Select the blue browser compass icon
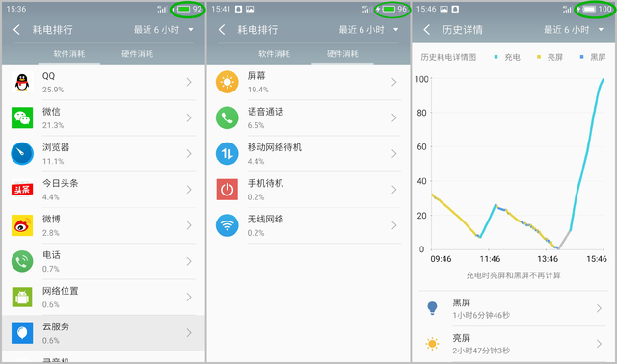 point(22,154)
